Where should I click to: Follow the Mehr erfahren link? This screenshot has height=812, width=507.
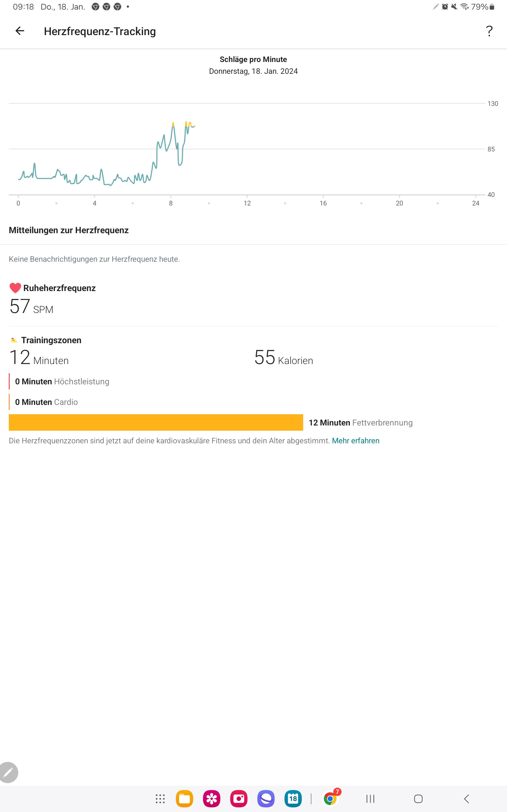click(356, 441)
